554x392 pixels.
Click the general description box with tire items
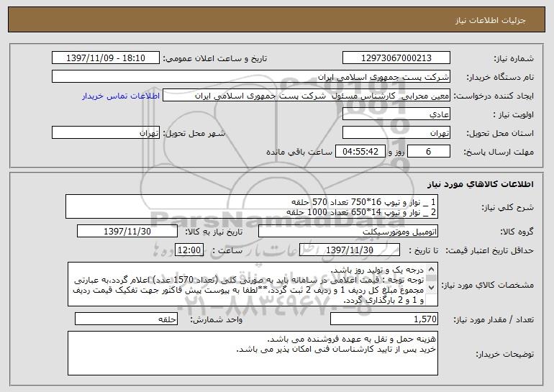tap(252, 206)
